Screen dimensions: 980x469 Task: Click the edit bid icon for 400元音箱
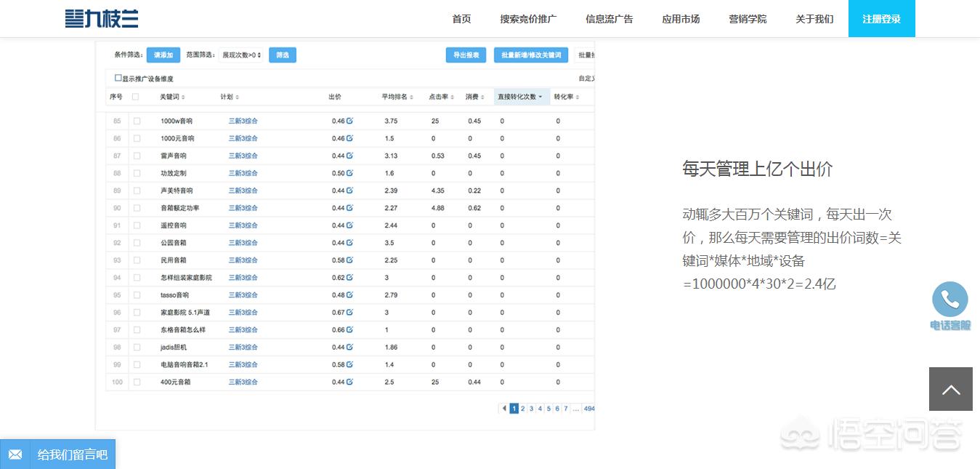tap(350, 382)
